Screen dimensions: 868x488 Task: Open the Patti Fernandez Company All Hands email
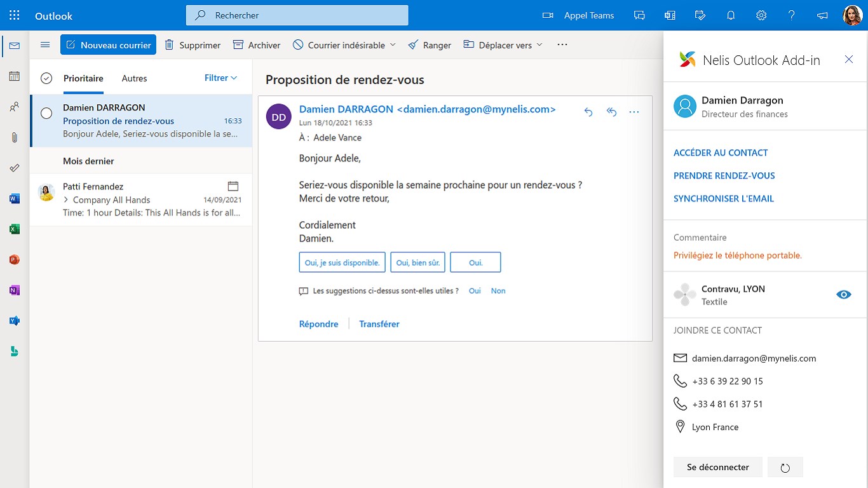[x=142, y=200]
